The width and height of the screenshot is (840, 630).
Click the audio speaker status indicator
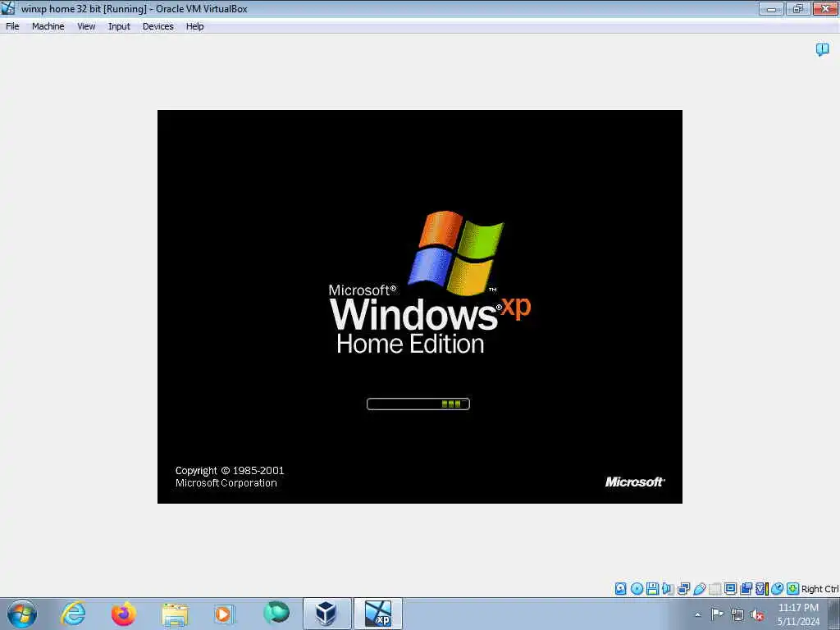(668, 589)
